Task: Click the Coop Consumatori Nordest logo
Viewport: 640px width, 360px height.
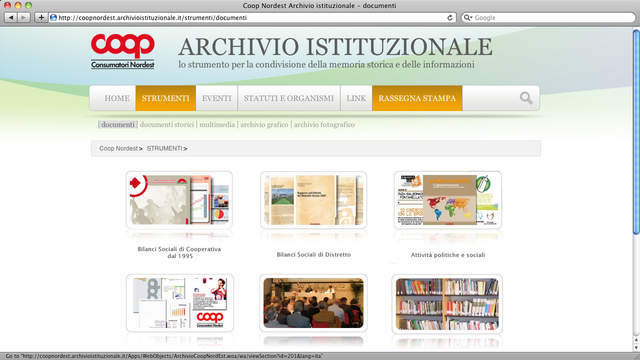Action: tap(122, 51)
